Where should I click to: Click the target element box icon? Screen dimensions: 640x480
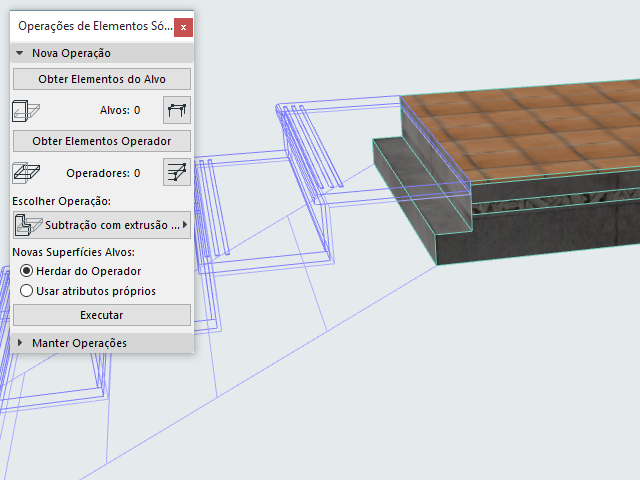pos(25,110)
